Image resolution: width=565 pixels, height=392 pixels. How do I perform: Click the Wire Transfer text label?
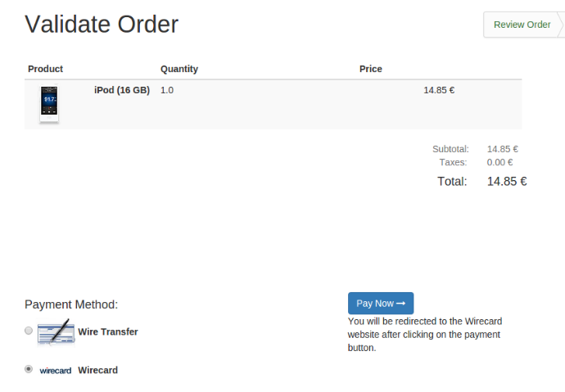click(x=108, y=331)
